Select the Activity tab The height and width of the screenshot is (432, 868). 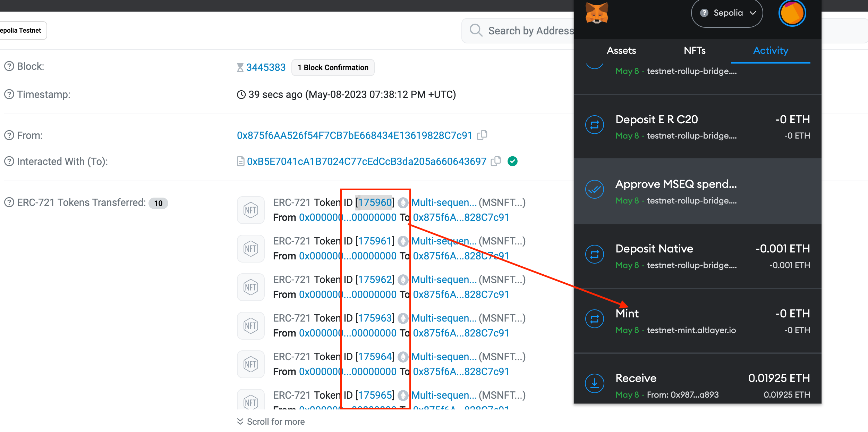[771, 51]
